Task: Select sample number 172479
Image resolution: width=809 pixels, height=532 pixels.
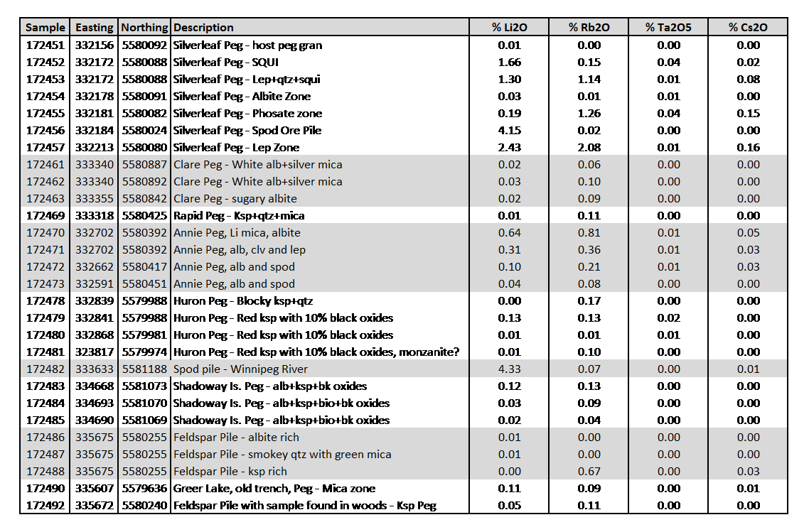Action: click(45, 317)
